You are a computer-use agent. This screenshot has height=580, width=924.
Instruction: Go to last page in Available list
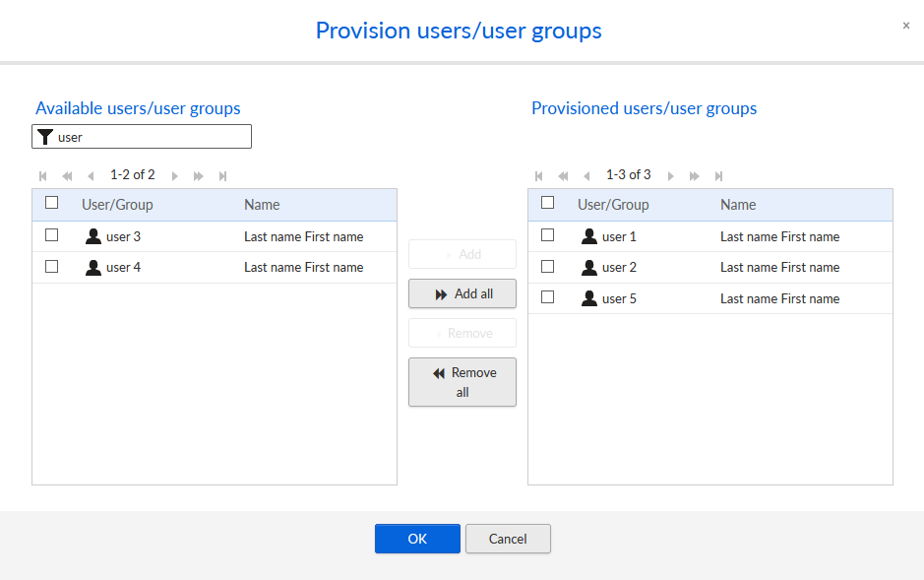coord(222,175)
